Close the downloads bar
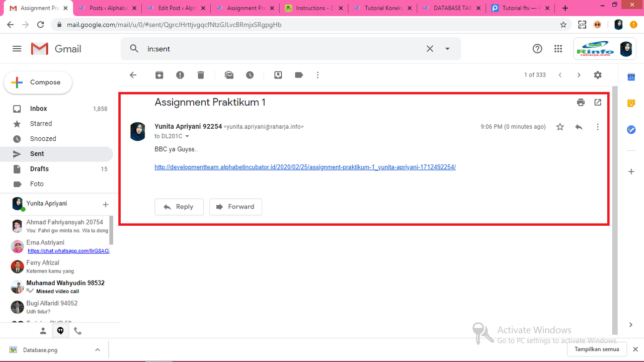The height and width of the screenshot is (362, 644). [x=635, y=349]
